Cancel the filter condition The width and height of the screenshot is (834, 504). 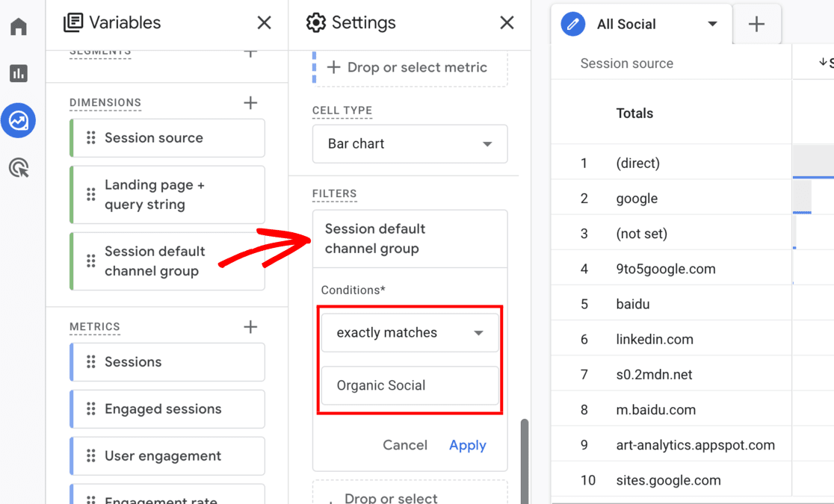pyautogui.click(x=405, y=445)
